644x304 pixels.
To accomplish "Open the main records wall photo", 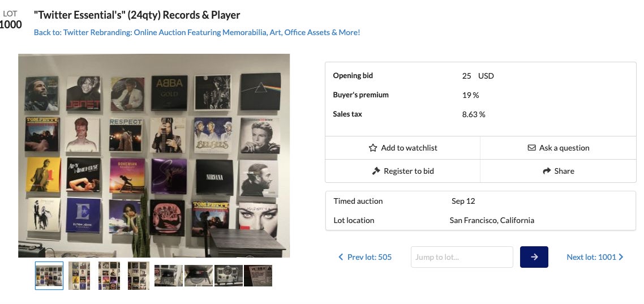I will coord(154,156).
